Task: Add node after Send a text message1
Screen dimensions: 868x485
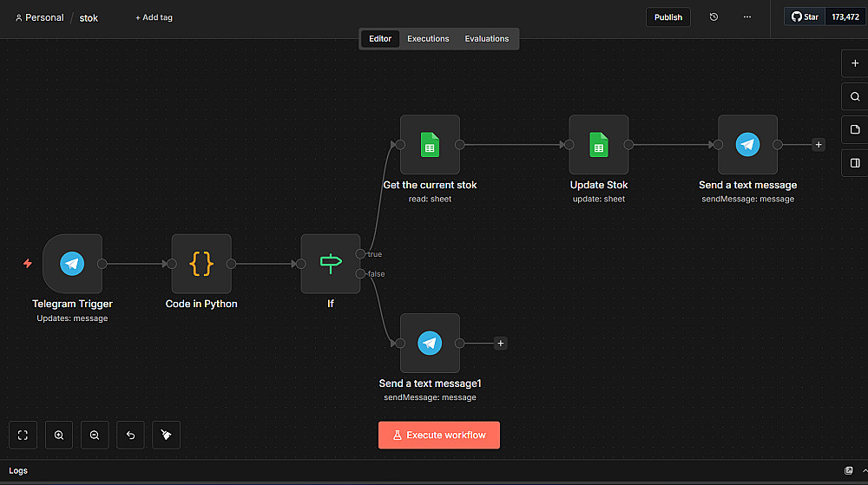Action: click(500, 344)
